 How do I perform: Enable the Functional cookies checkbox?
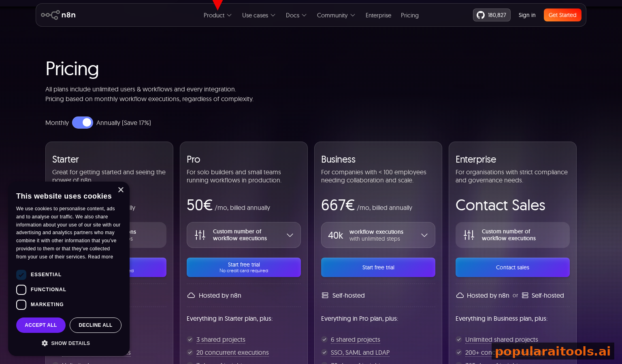pyautogui.click(x=21, y=290)
